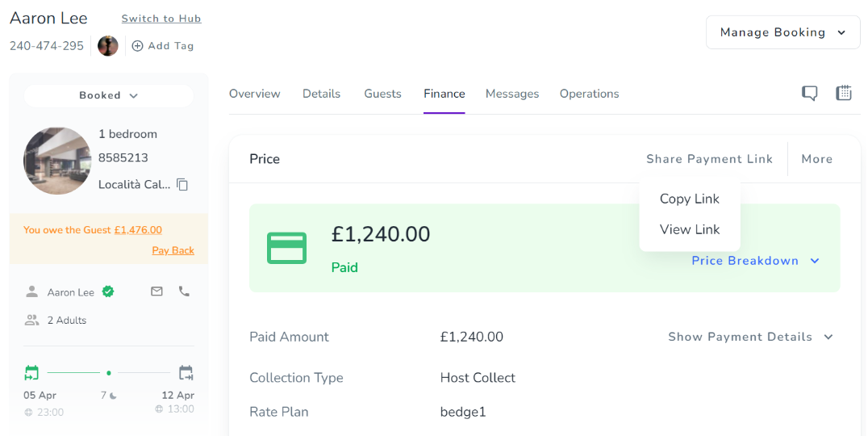Open the chat bubble icon near tabs
This screenshot has height=436, width=868.
click(809, 94)
